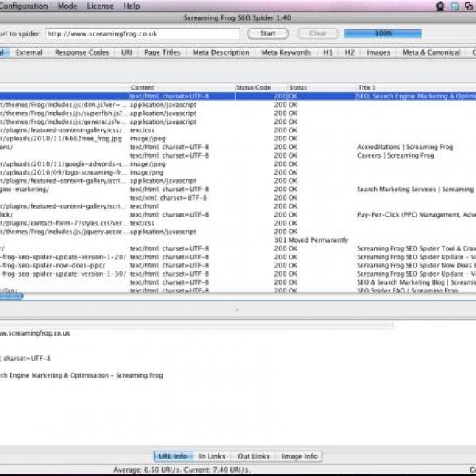Switch to the Response Codes tab
The width and height of the screenshot is (476, 476).
[x=82, y=52]
